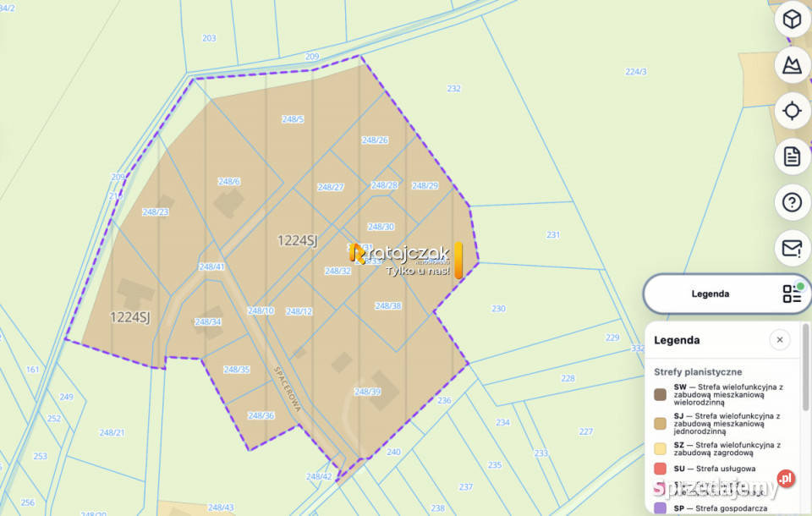
Task: Select parcel 248/27 on the map
Action: pos(331,187)
